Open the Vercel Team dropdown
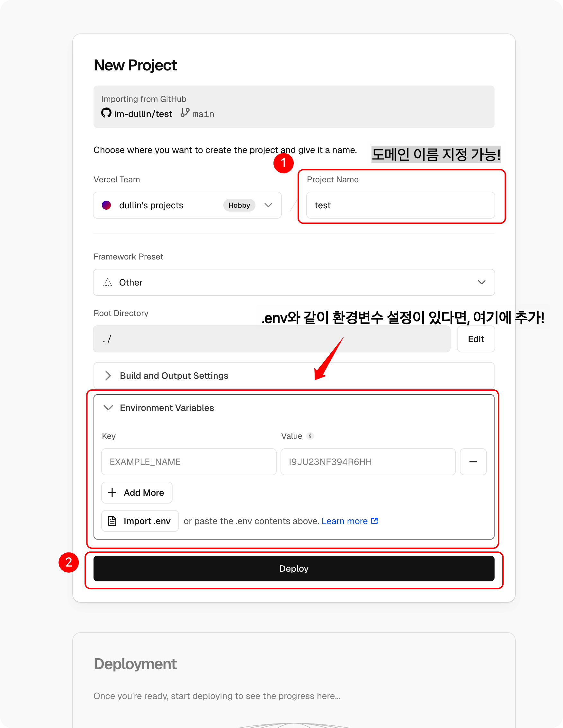This screenshot has height=728, width=563. click(187, 205)
